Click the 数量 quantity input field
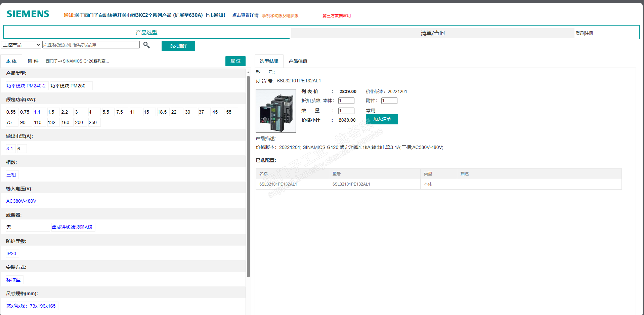This screenshot has height=315, width=644. pos(346,111)
